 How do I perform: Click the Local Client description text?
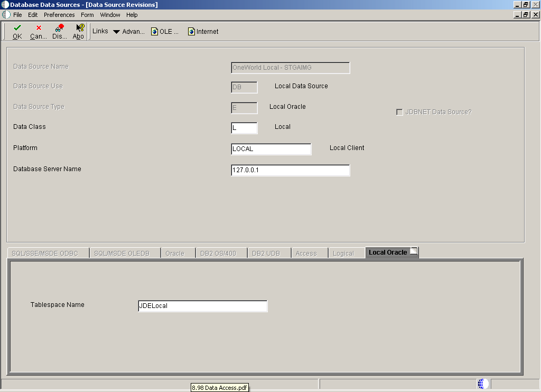[347, 148]
